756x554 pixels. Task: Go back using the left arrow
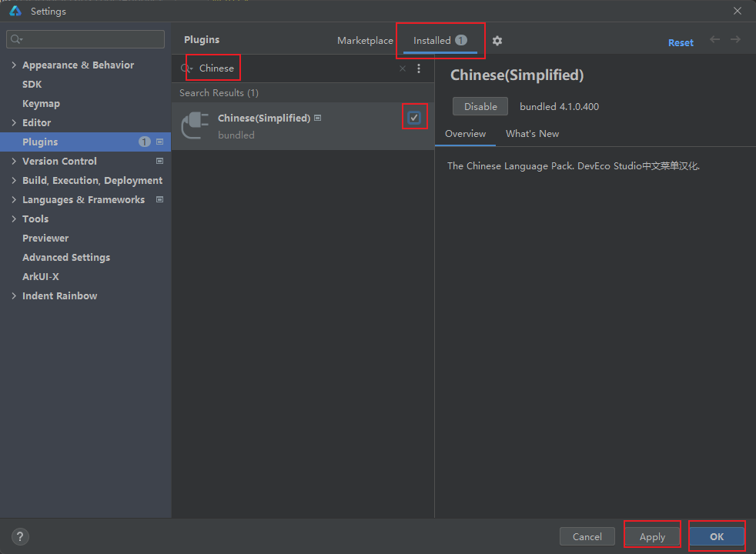coord(714,39)
